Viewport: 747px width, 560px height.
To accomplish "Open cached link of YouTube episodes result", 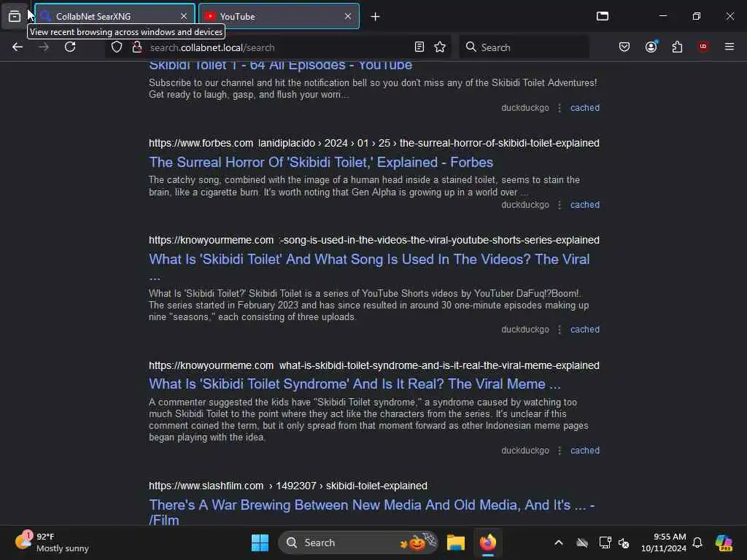I will click(585, 108).
